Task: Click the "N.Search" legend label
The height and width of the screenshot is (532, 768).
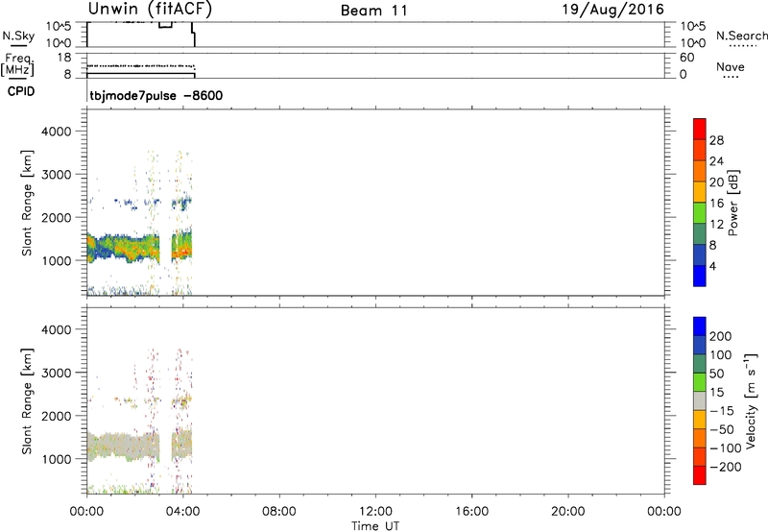Action: coord(741,36)
